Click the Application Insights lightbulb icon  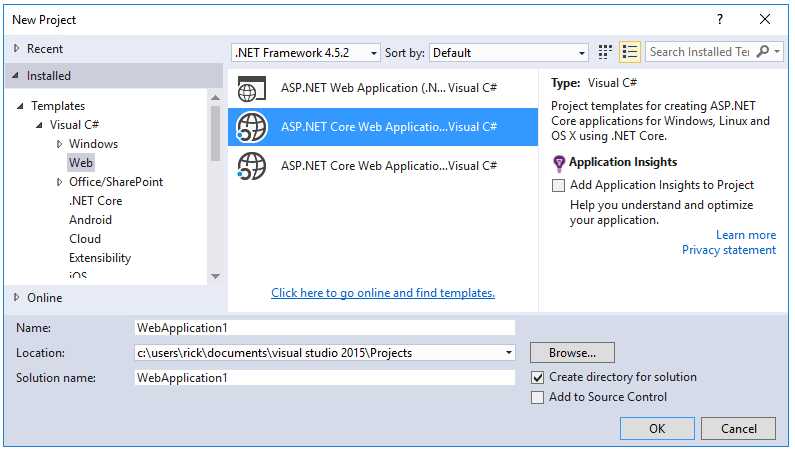(x=559, y=163)
